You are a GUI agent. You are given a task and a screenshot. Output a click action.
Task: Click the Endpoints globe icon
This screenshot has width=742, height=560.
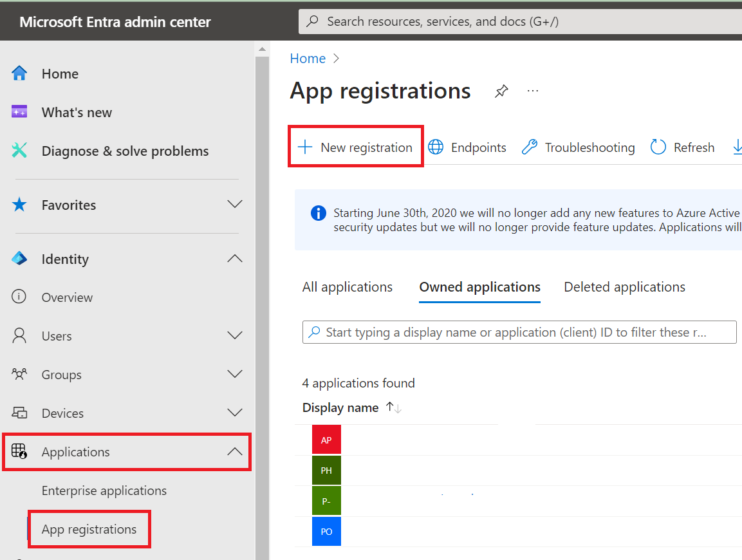pos(436,147)
